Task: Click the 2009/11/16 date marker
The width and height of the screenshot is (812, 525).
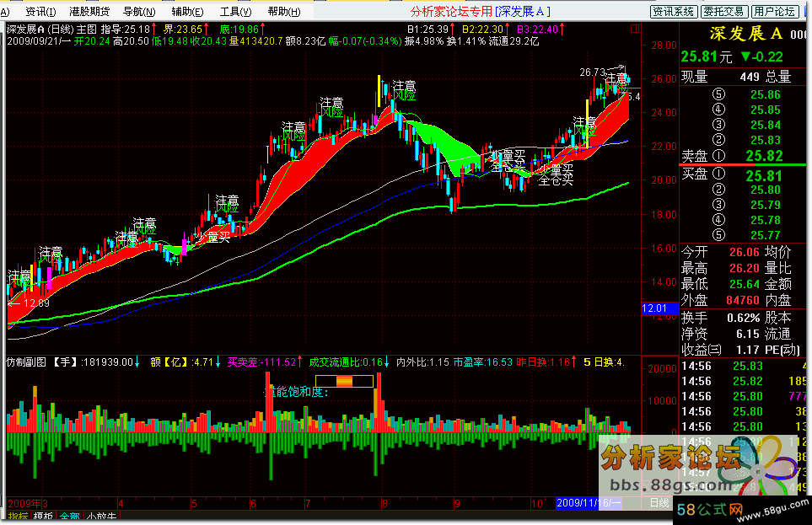Action: (x=589, y=503)
